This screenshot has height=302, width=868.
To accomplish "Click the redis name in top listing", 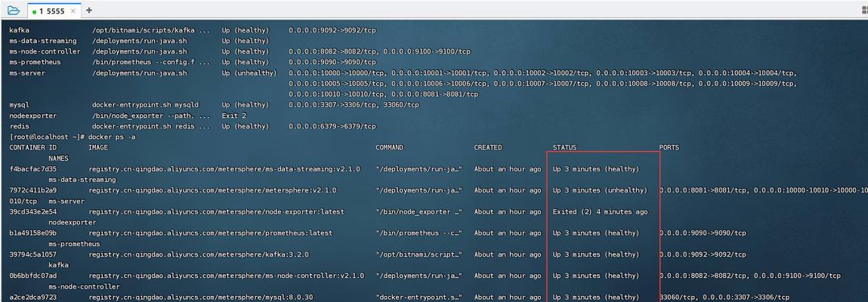I will pos(20,126).
